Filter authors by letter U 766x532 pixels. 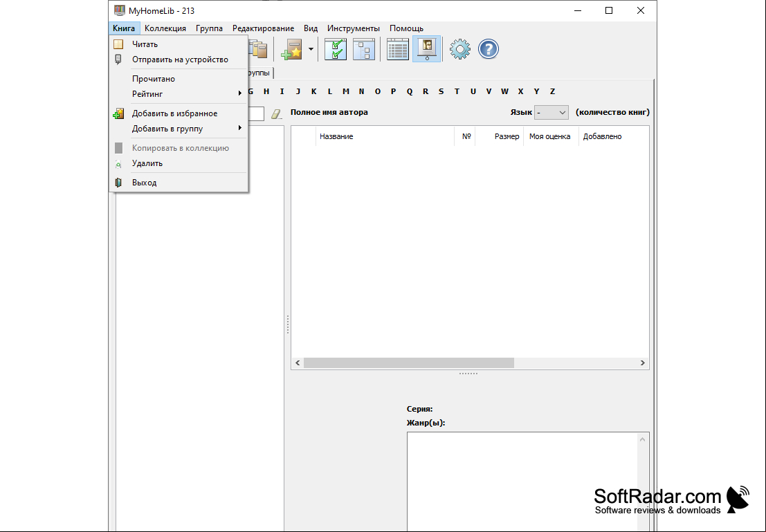(473, 91)
